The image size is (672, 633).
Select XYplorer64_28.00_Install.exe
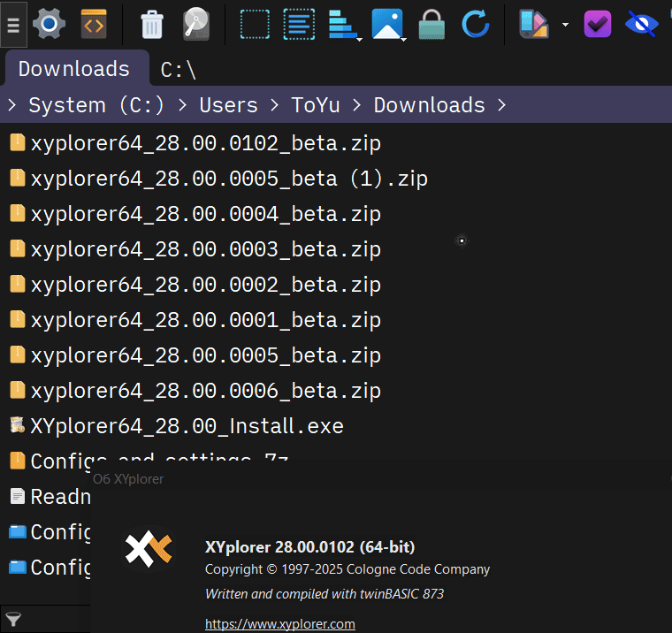(x=187, y=426)
